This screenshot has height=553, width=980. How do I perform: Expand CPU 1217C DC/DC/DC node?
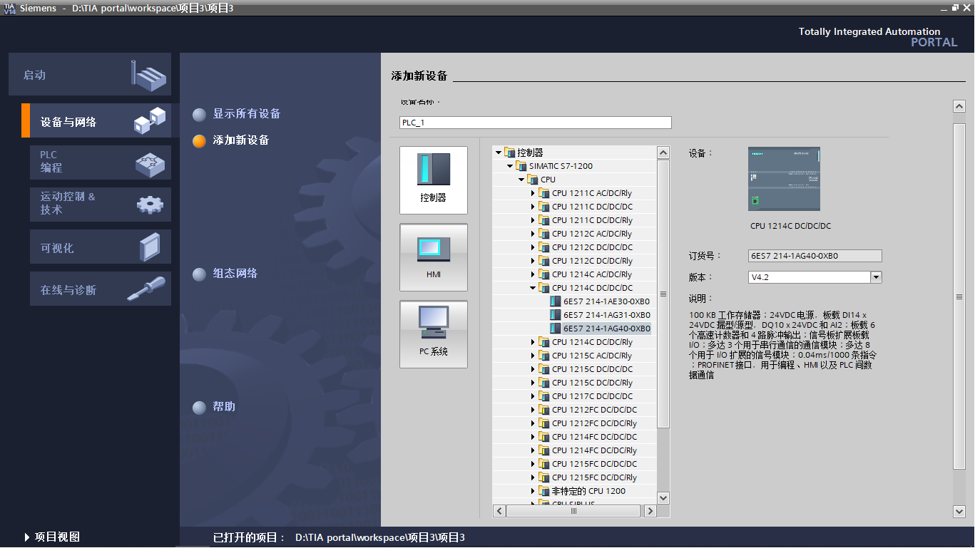[533, 396]
